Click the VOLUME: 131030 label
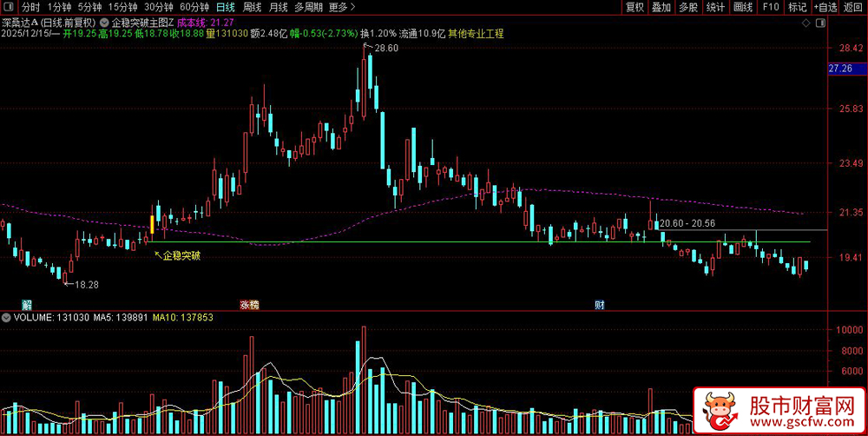Viewport: 868px width, 436px height. (51, 318)
